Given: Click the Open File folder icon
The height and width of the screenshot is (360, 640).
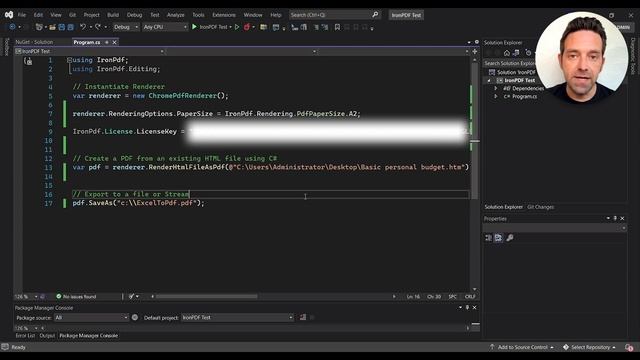Looking at the screenshot, I should point(52,27).
